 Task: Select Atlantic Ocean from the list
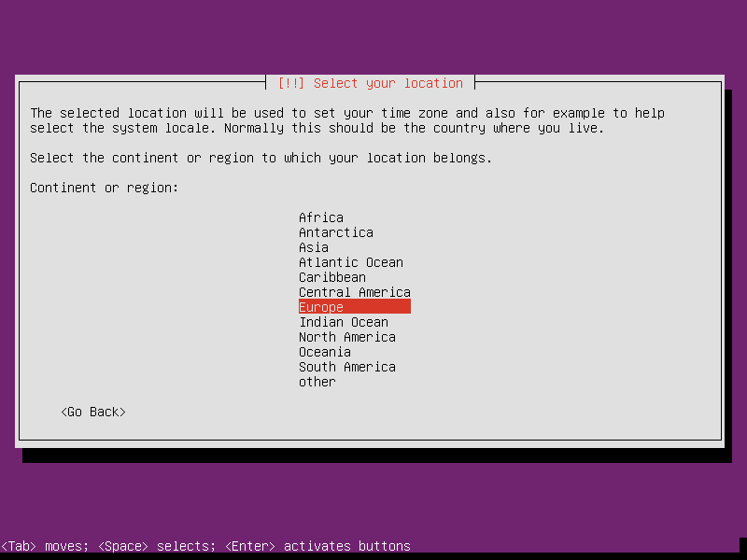point(350,262)
